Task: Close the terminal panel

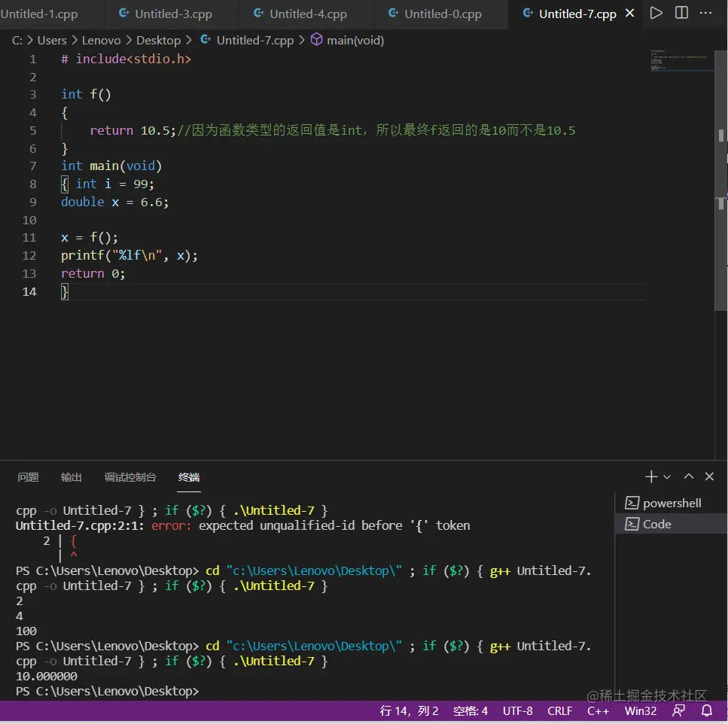Action: point(709,476)
